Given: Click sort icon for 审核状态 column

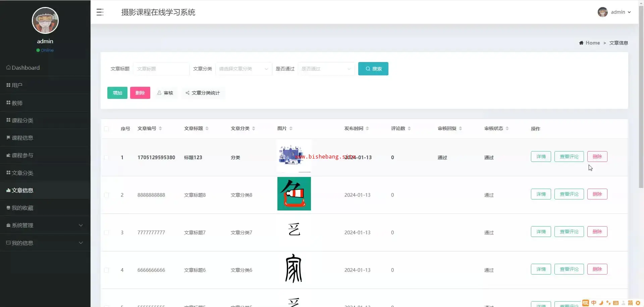Looking at the screenshot, I should [507, 128].
